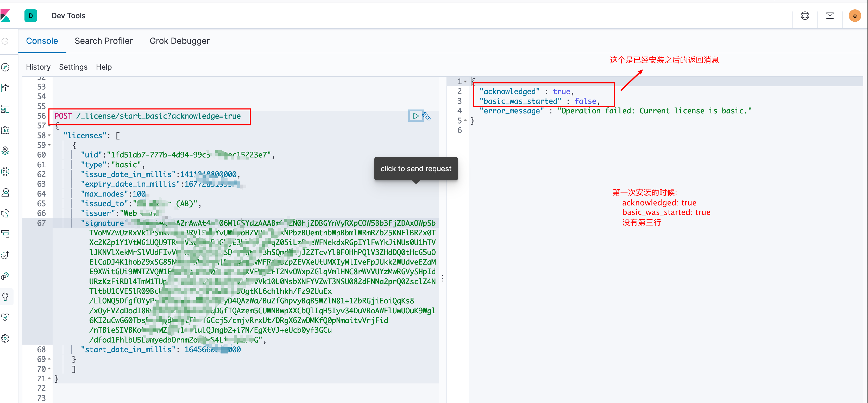
Task: Click the send request play button
Action: [x=416, y=116]
